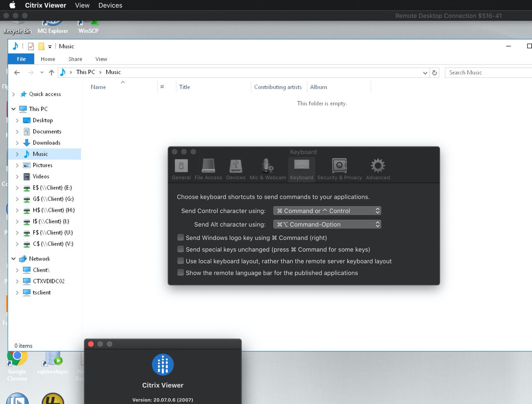Screen dimensions: 532x404
Task: Expand the Documents tree node
Action: tap(17, 131)
